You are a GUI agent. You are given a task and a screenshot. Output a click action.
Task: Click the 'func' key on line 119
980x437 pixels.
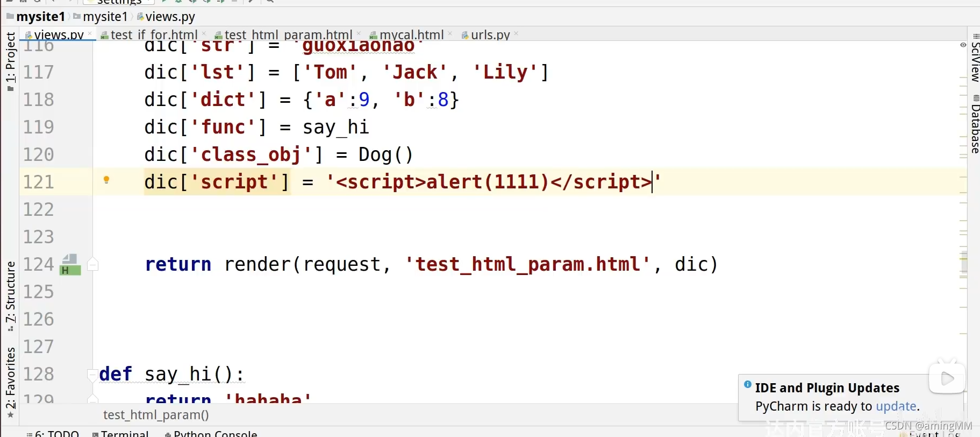(x=223, y=127)
